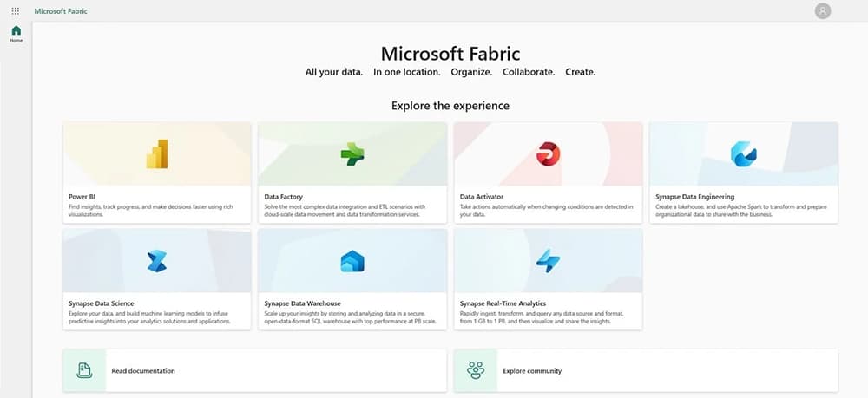Click the Explore community button
Viewport: 868px width, 398px height.
pyautogui.click(x=646, y=370)
